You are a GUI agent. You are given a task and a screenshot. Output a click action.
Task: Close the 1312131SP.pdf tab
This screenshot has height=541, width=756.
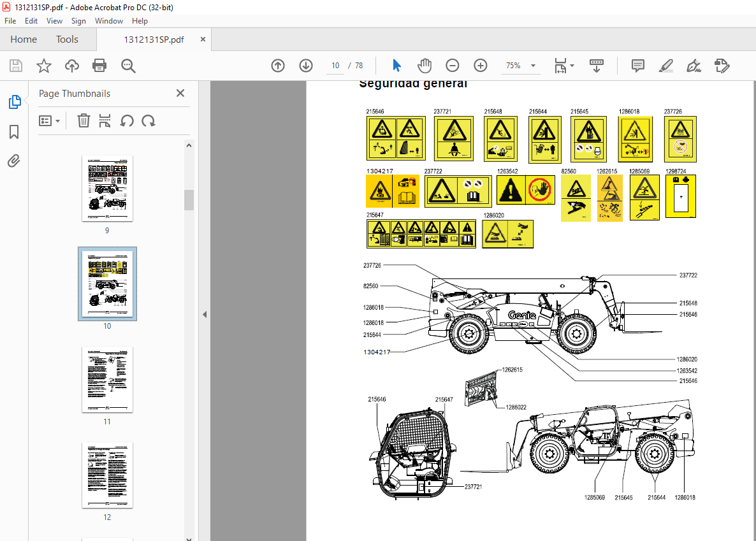pos(203,39)
